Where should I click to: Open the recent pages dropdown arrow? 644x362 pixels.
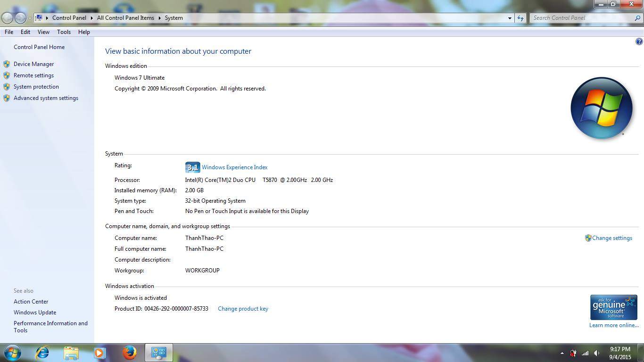[x=30, y=18]
